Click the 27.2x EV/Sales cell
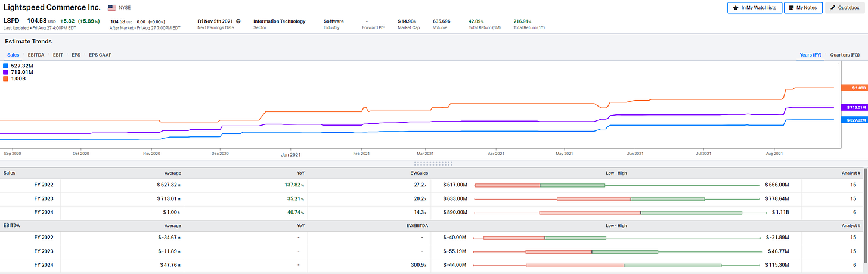This screenshot has width=868, height=274. point(420,185)
